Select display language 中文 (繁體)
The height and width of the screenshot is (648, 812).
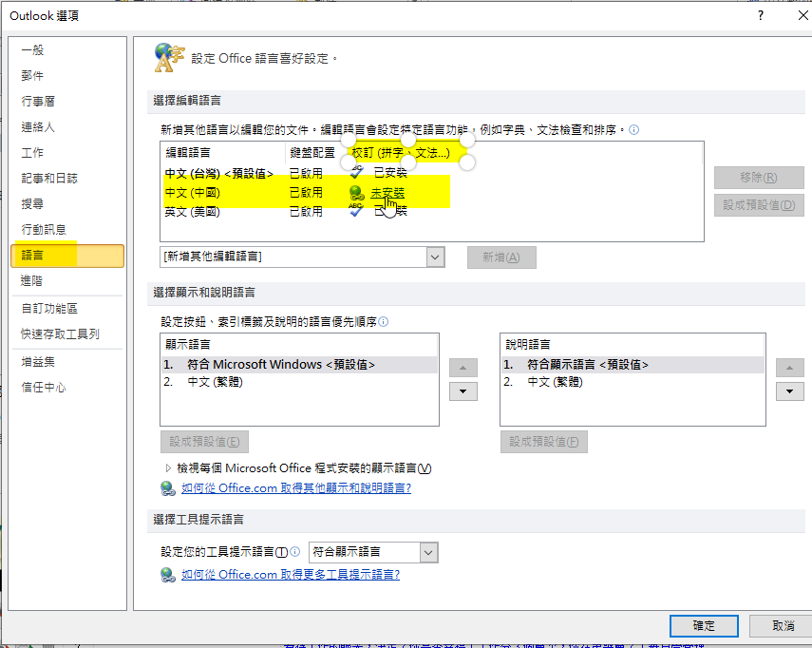[299, 382]
